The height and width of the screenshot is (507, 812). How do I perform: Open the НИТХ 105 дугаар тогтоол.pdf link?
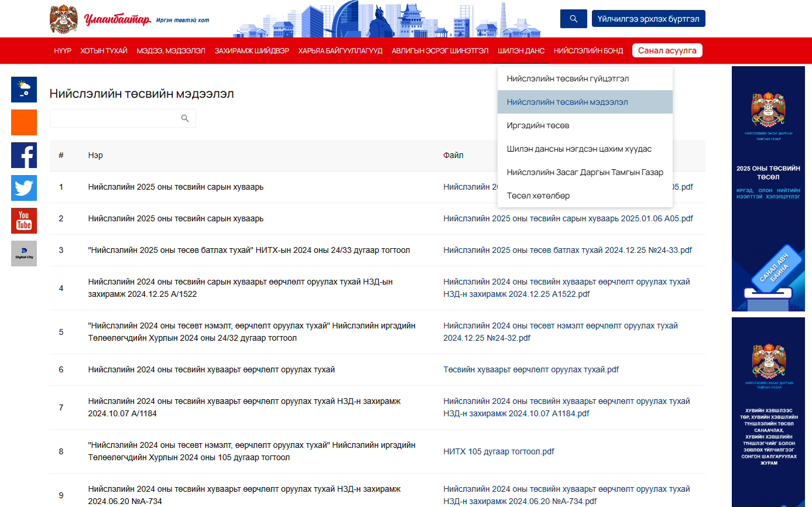(x=499, y=451)
